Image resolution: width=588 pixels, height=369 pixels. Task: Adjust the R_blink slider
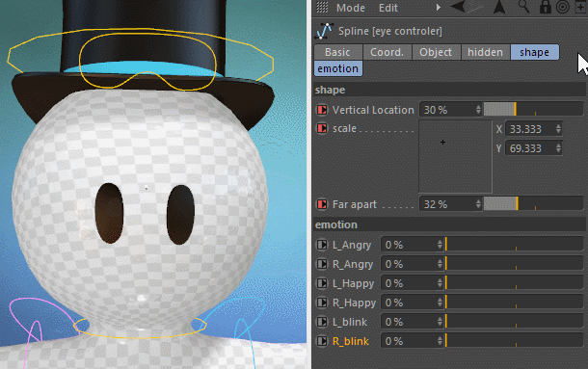[514, 341]
